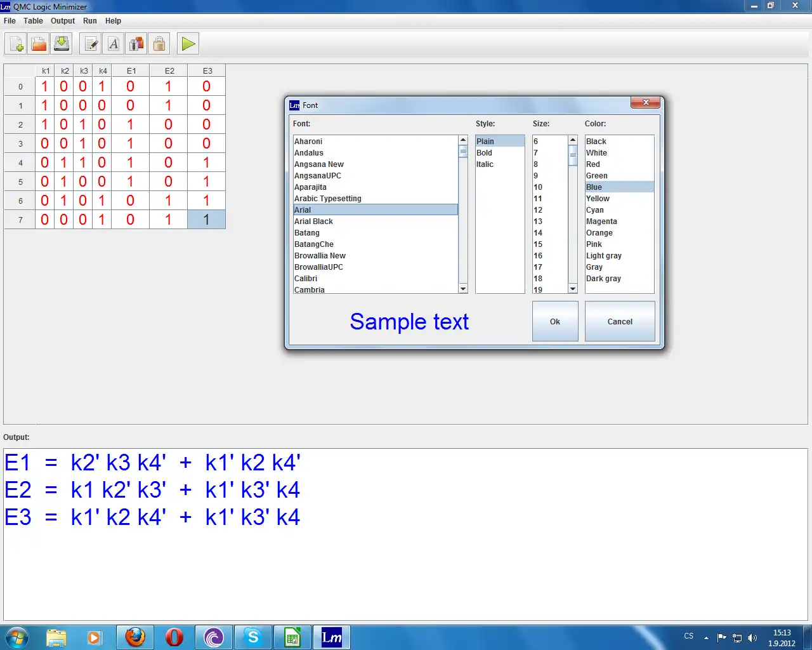Image resolution: width=812 pixels, height=650 pixels.
Task: Choose font size 16
Action: (x=550, y=256)
